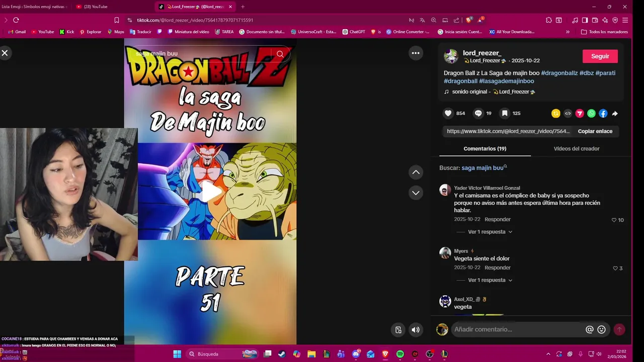Click Copiar enlace button
Screen dimensions: 644x362
(595, 131)
